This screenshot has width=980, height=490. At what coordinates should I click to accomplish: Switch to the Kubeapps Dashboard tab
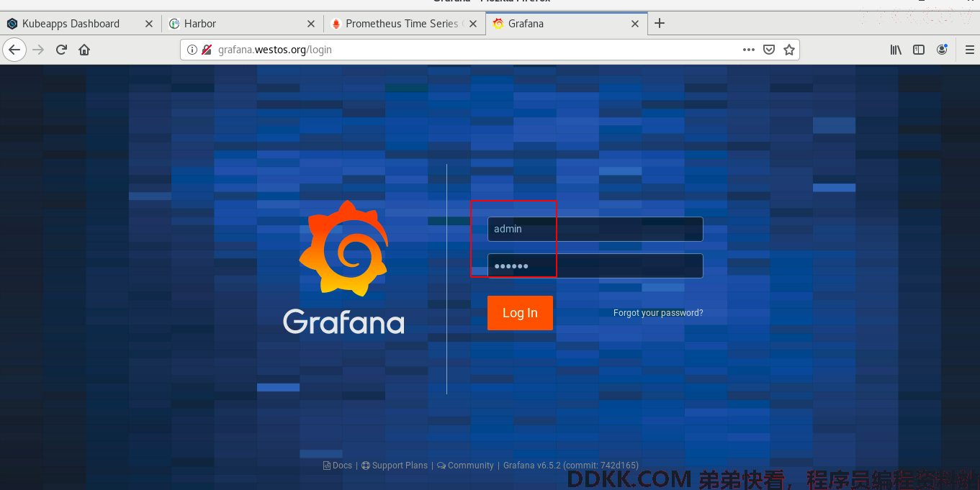pos(81,24)
